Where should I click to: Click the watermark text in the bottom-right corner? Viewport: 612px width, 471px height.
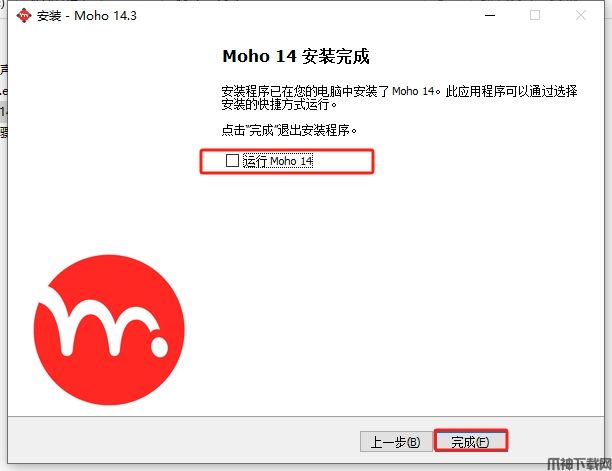click(x=578, y=464)
